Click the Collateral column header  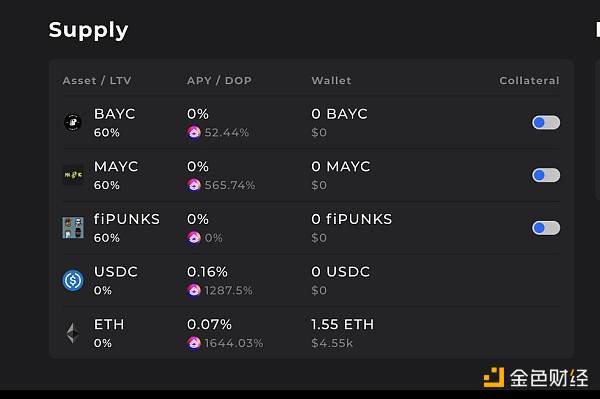tap(529, 81)
